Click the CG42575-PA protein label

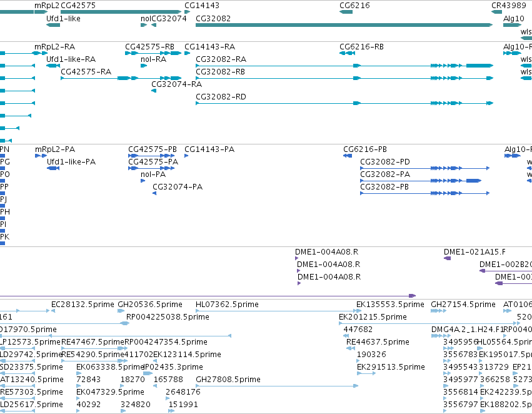pos(153,162)
